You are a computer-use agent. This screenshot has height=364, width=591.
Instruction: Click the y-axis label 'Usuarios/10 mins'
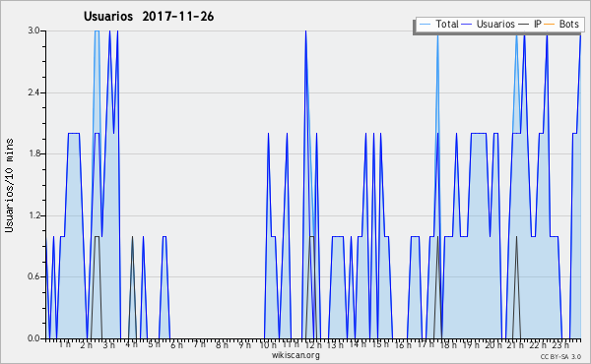pos(9,186)
